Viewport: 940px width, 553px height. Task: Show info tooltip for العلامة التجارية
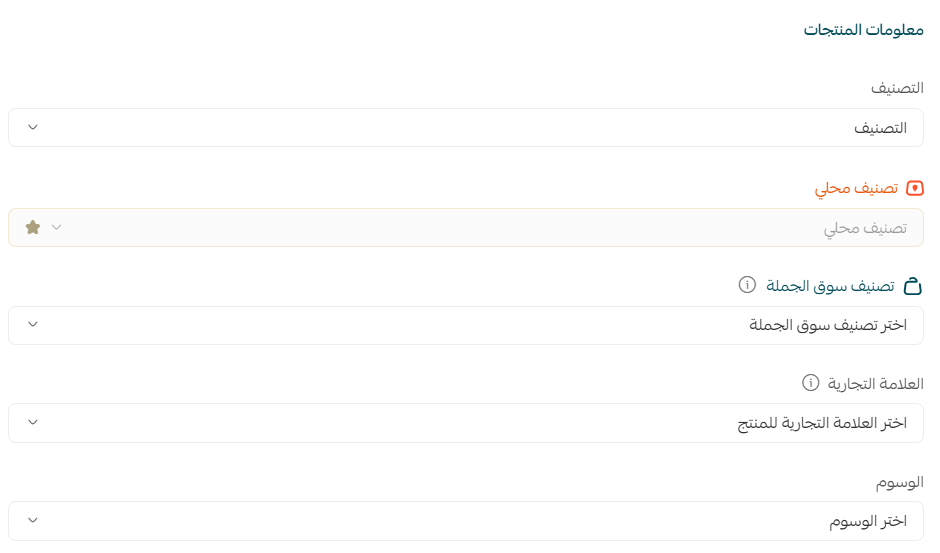tap(811, 383)
